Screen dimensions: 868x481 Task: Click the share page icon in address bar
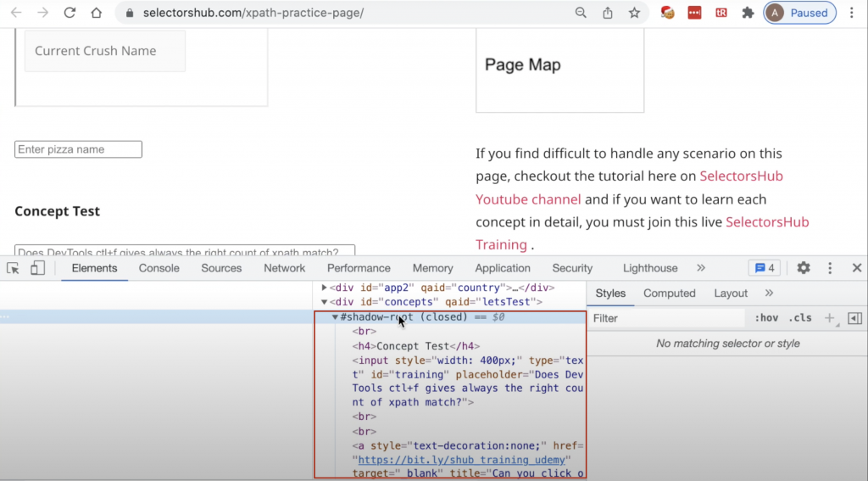click(608, 13)
